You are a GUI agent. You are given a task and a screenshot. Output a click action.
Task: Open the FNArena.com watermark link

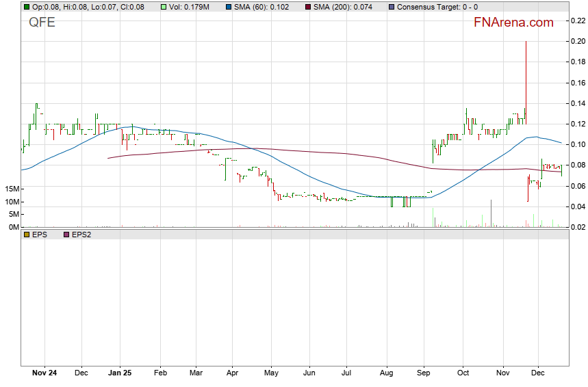pos(513,23)
